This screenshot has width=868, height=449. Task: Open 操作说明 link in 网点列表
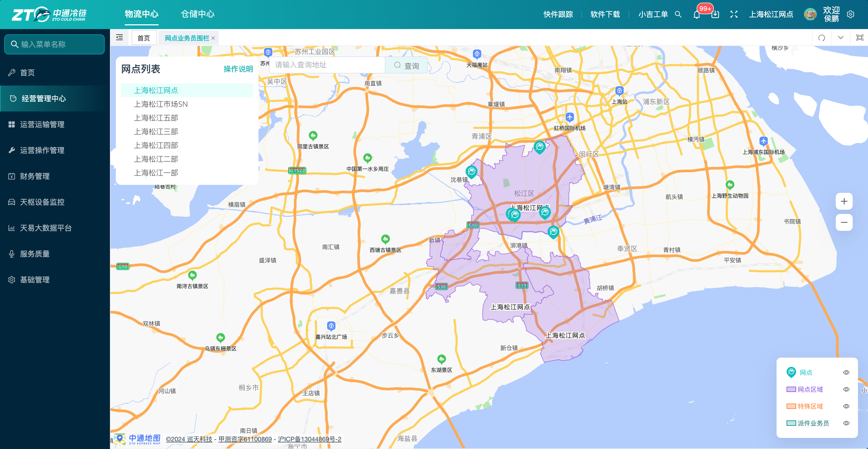coord(238,69)
